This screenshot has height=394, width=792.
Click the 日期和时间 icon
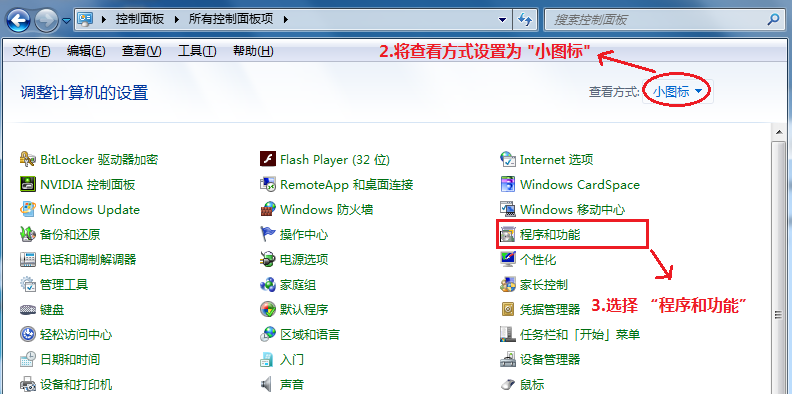pos(28,360)
